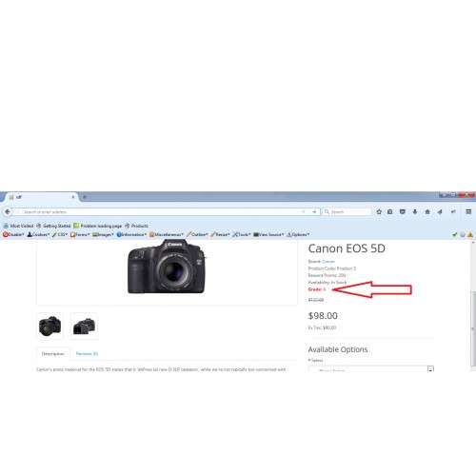Image resolution: width=476 pixels, height=476 pixels.
Task: Expand the Available Options select box
Action: (371, 368)
